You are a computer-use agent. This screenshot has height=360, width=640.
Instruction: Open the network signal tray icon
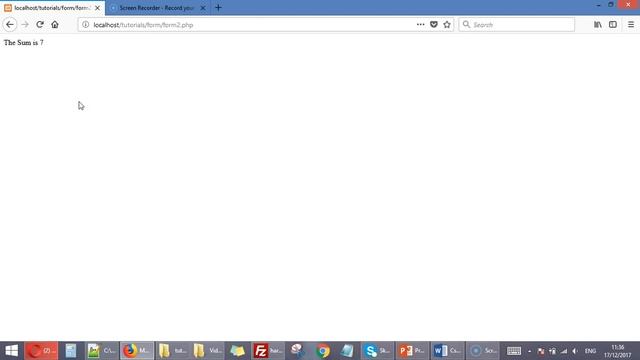coord(564,351)
